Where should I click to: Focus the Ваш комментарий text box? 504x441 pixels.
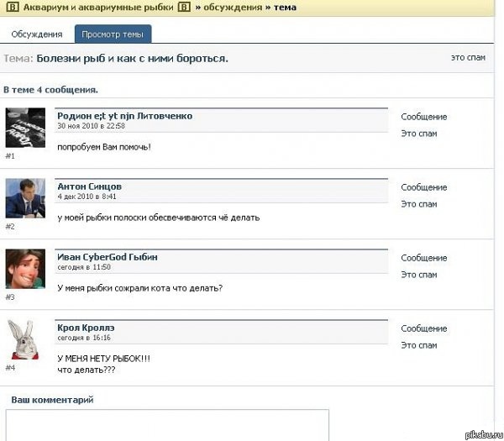pos(167,424)
